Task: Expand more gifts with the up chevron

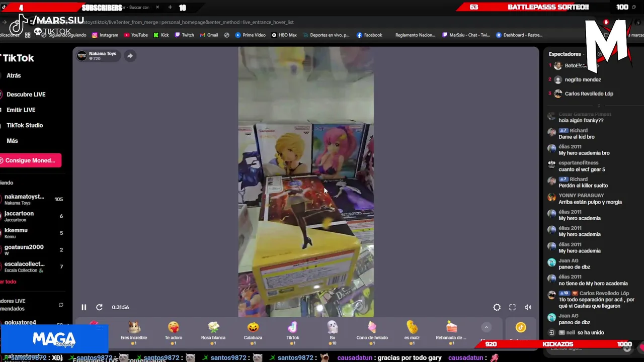Action: click(x=486, y=327)
